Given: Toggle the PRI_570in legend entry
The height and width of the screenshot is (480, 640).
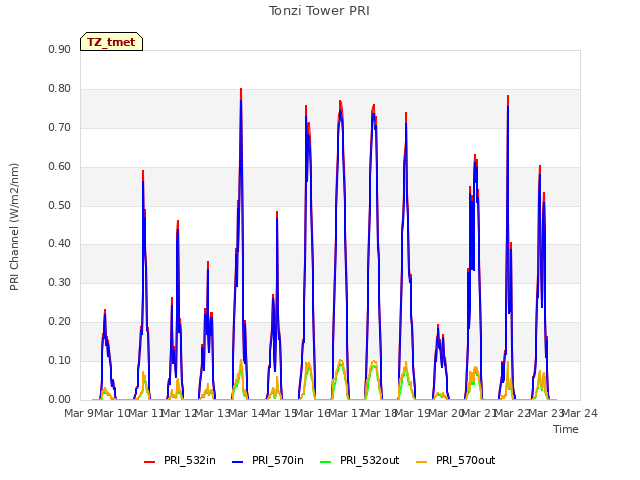Looking at the screenshot, I should coord(268,460).
